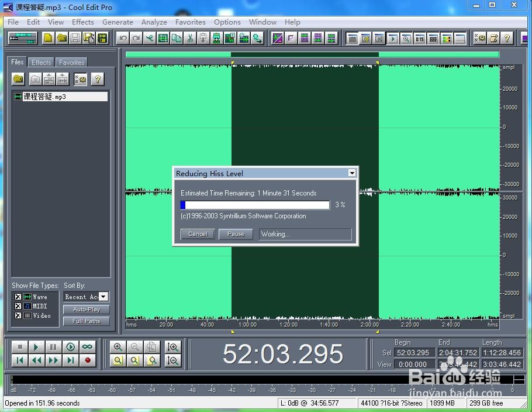Click the red Record button

pos(87,360)
